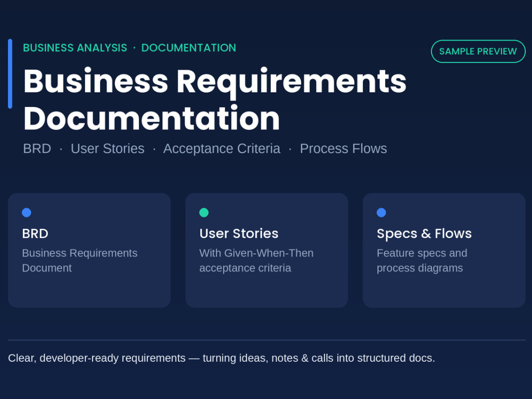Click 'With Given-When-Then acceptance criteria' text

(256, 261)
